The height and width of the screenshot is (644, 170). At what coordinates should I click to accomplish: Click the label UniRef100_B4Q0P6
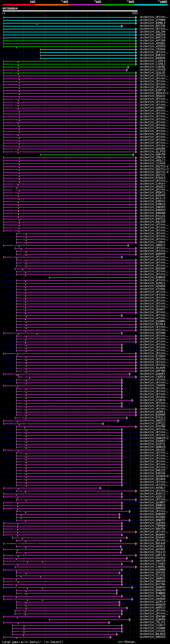[152, 195]
